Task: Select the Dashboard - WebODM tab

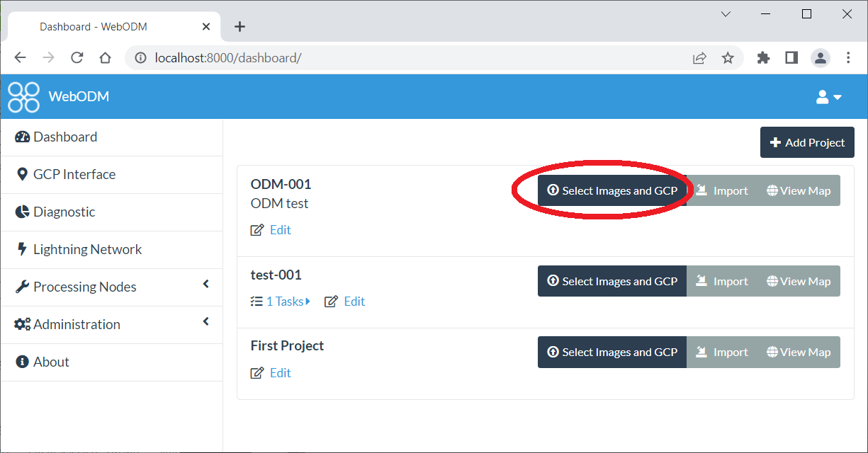Action: (113, 27)
